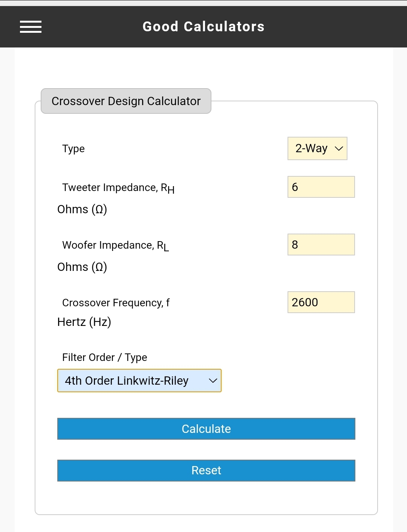The image size is (407, 532).
Task: Open the 2-Way type dropdown
Action: [317, 148]
